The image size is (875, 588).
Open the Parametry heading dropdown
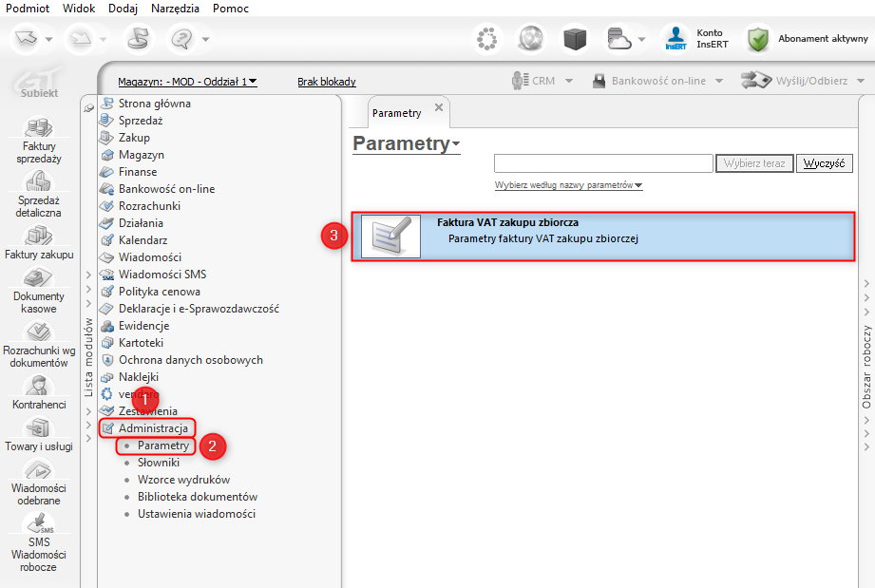(x=407, y=143)
